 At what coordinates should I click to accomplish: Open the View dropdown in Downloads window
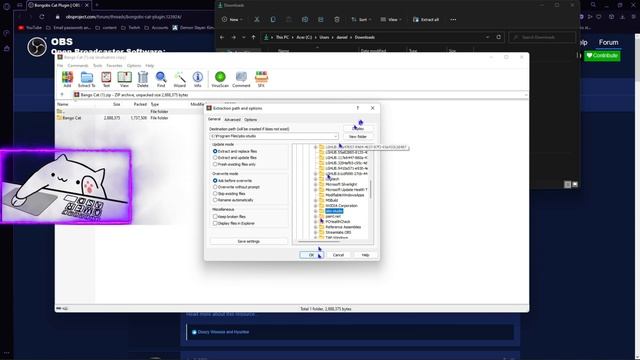(x=391, y=20)
